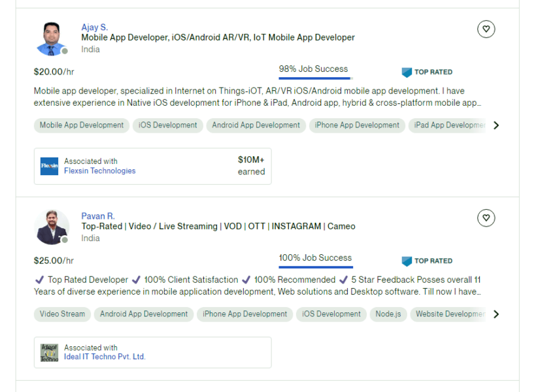Click Ajay S. profile photo
This screenshot has width=538, height=392.
(x=51, y=39)
